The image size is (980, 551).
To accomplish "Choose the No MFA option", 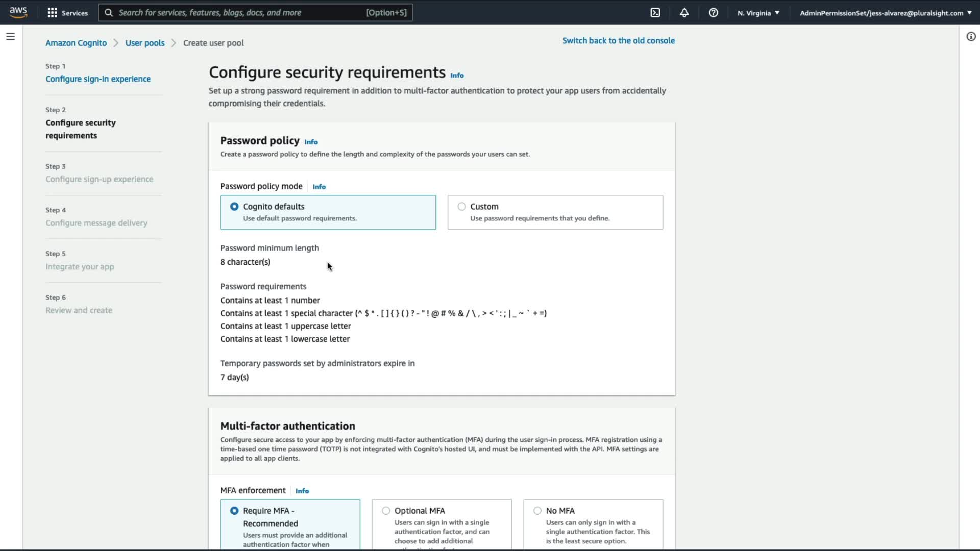I will [x=537, y=511].
